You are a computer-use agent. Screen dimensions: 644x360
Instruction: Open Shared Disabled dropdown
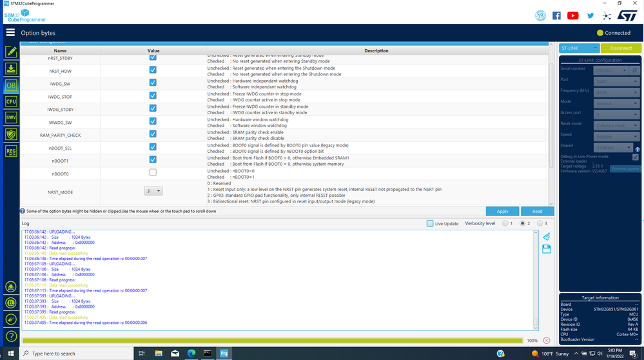point(613,147)
